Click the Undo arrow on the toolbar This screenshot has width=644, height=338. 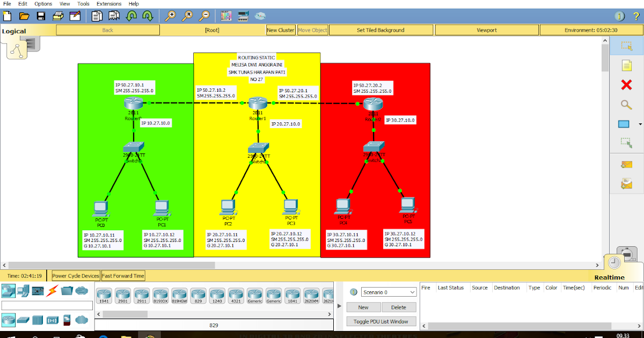point(131,16)
